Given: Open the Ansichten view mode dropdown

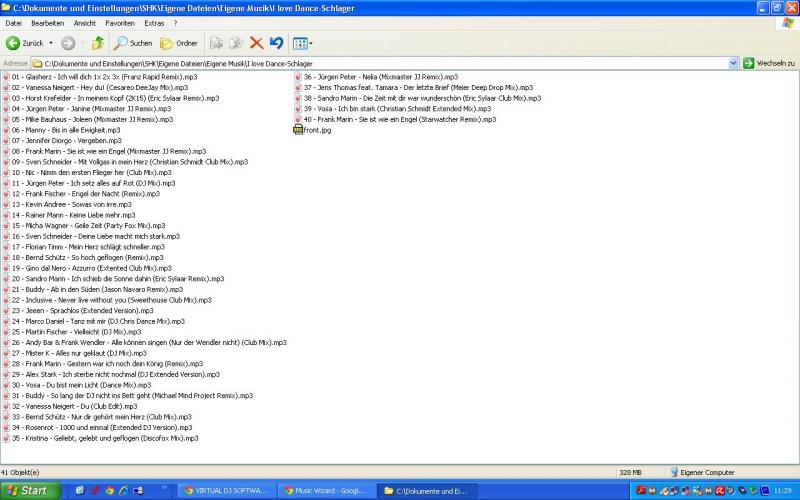Looking at the screenshot, I should tap(303, 43).
